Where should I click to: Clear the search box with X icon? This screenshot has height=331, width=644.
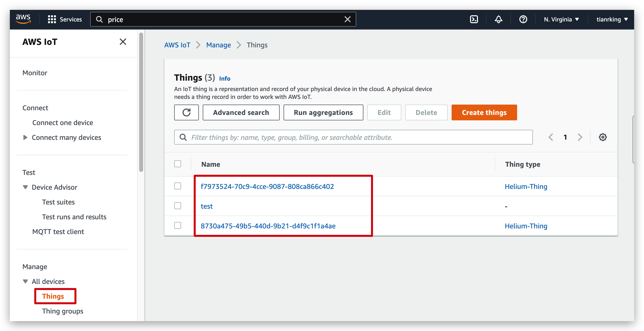(x=347, y=19)
